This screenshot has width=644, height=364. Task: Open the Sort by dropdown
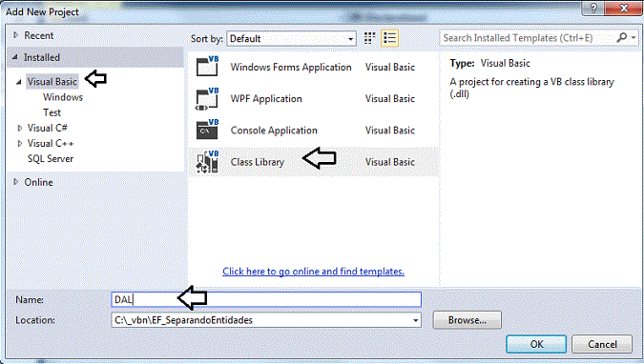[x=292, y=38]
